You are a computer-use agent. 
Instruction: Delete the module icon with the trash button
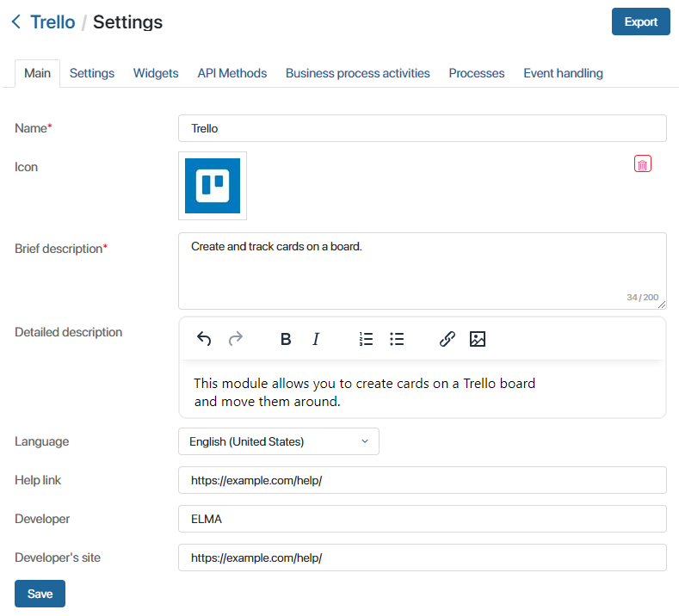[642, 164]
